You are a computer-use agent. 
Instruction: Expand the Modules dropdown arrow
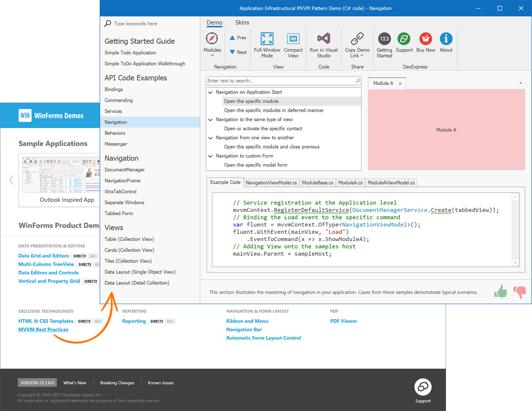point(212,55)
